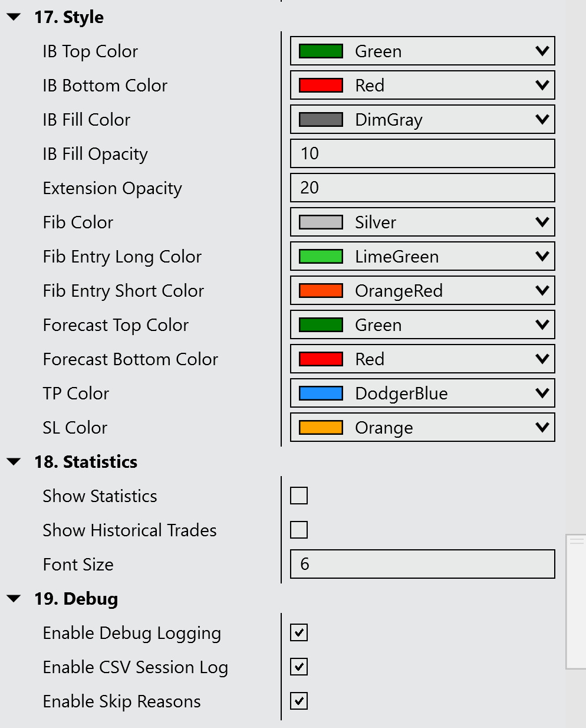Click the IB Fill Opacity input field
Screen dimensions: 586x728
422,153
